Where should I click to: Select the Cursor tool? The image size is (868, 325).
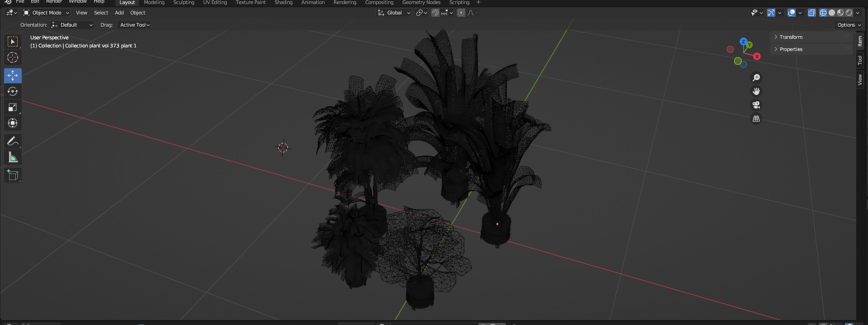13,58
